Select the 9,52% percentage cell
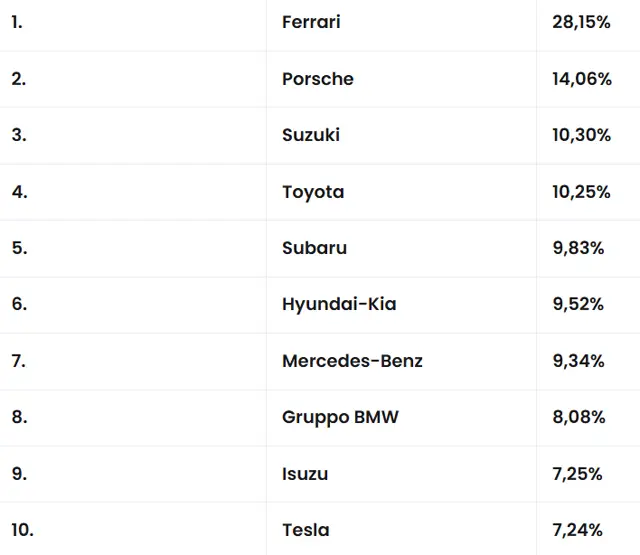 pos(578,304)
